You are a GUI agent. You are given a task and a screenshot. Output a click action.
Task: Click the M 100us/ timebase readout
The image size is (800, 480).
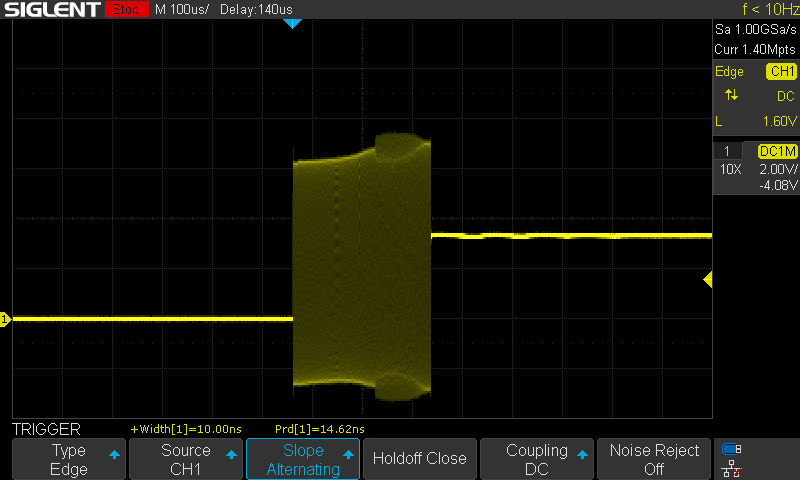(182, 9)
